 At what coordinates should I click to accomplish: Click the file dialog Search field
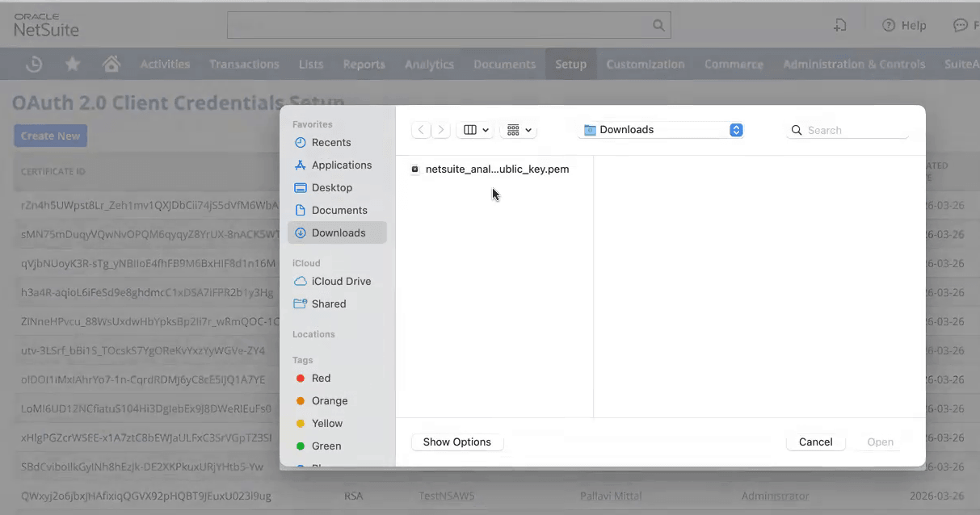pos(848,130)
